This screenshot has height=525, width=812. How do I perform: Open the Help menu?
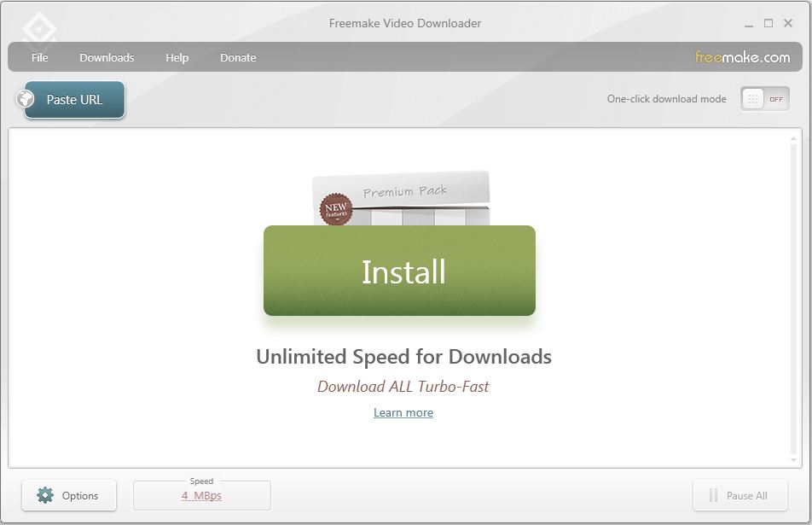pyautogui.click(x=177, y=57)
